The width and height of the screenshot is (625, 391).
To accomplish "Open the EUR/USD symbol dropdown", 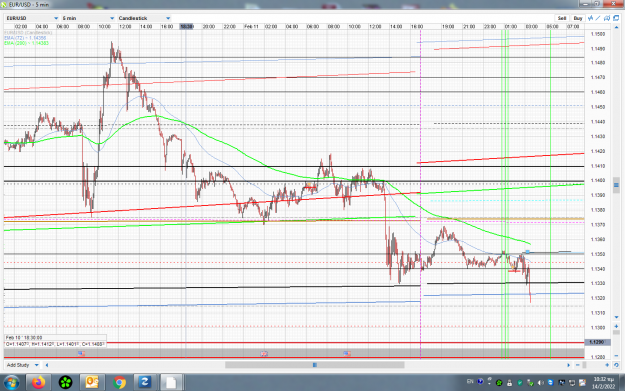I will tap(32, 18).
